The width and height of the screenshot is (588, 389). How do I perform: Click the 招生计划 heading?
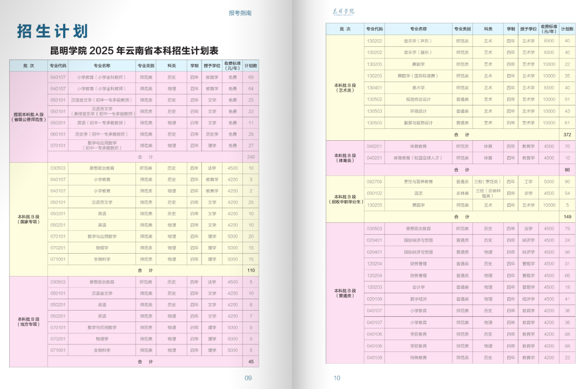[x=53, y=31]
